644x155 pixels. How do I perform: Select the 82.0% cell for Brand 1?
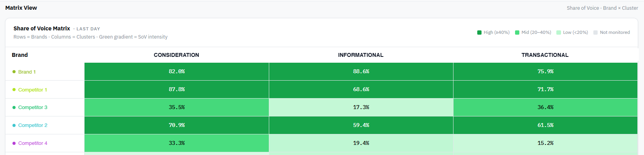(176, 72)
